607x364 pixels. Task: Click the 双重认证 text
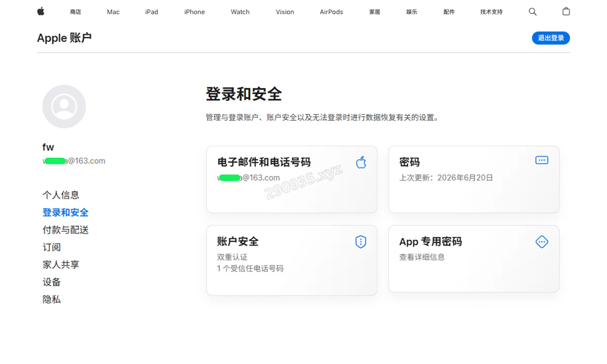[x=232, y=257]
